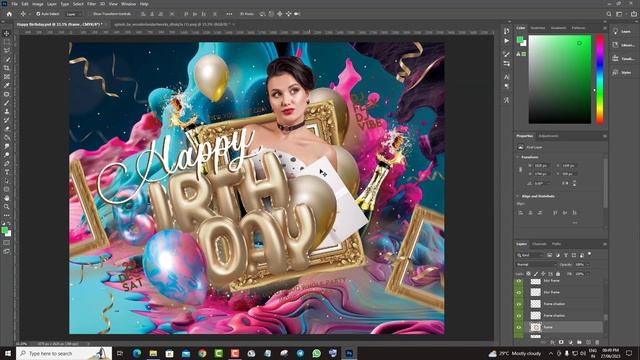Select the Brush tool
Screen dimensions: 640x360
coord(7,103)
